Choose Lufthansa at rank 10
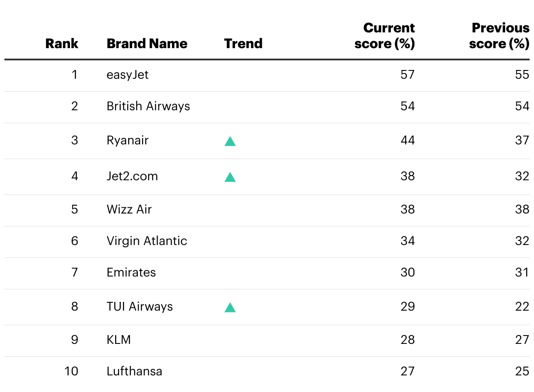Image resolution: width=534 pixels, height=392 pixels. point(134,371)
